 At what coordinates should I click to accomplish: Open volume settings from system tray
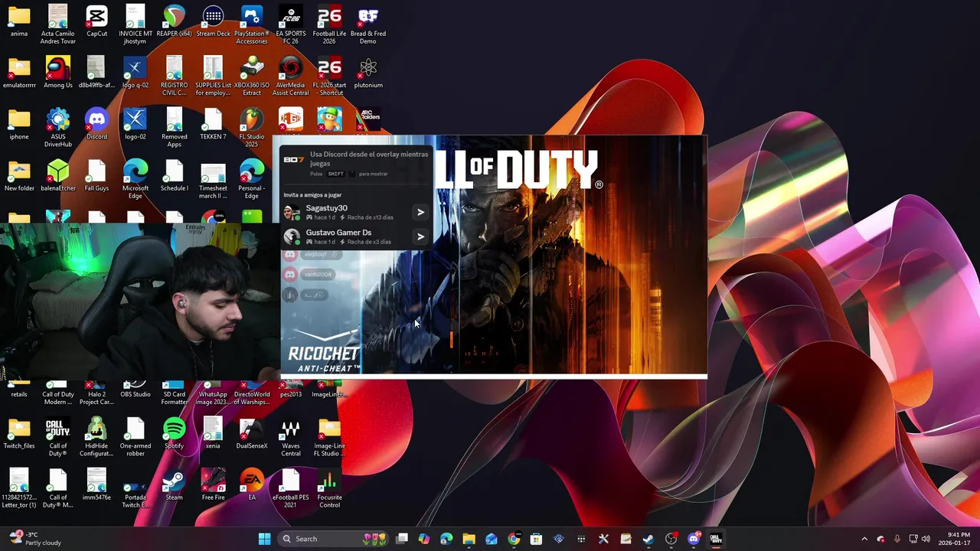(x=926, y=539)
